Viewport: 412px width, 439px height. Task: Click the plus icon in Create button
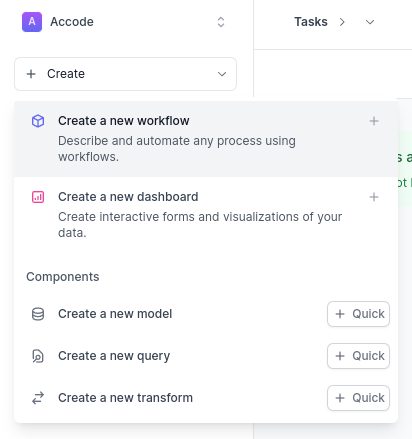pos(31,74)
